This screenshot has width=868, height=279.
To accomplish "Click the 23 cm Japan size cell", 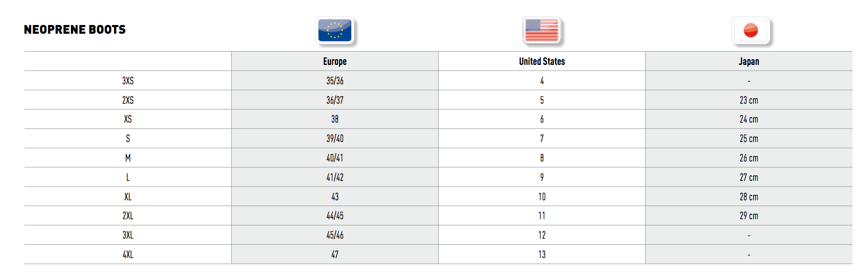I will pos(749,100).
